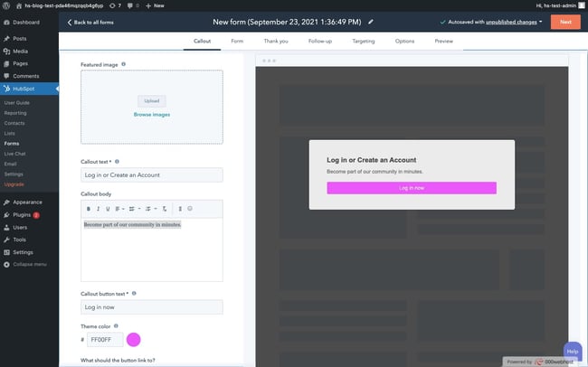
Task: Click the Callout button text field
Action: tap(151, 307)
